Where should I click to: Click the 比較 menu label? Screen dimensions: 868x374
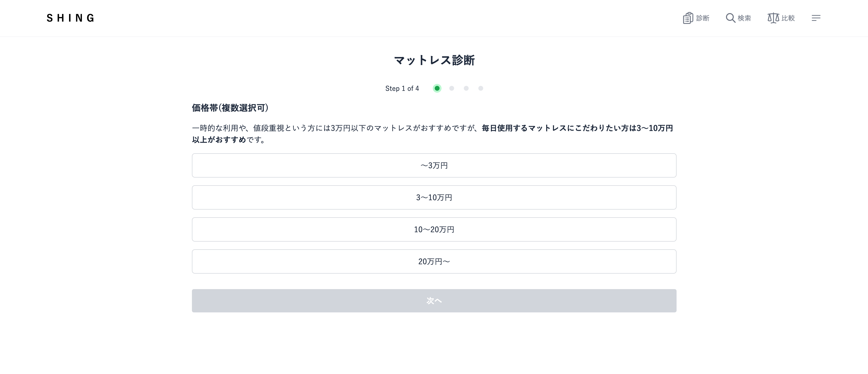788,18
